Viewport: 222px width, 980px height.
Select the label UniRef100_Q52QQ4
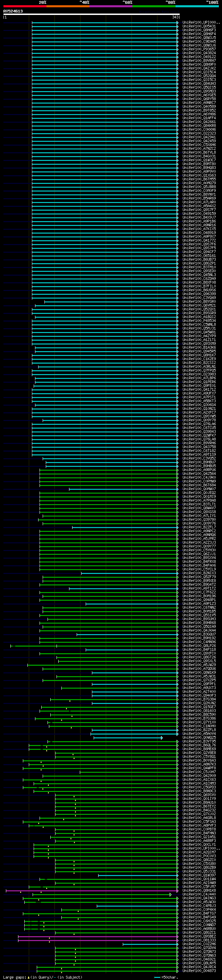point(199,76)
